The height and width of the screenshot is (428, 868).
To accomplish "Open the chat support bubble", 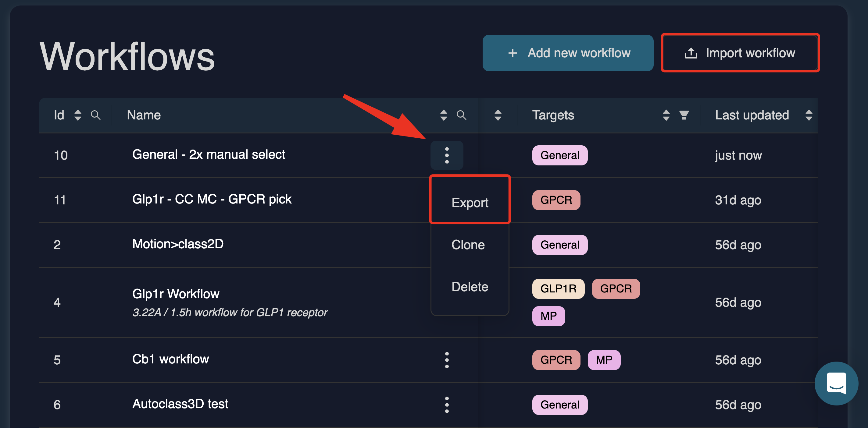I will [836, 383].
